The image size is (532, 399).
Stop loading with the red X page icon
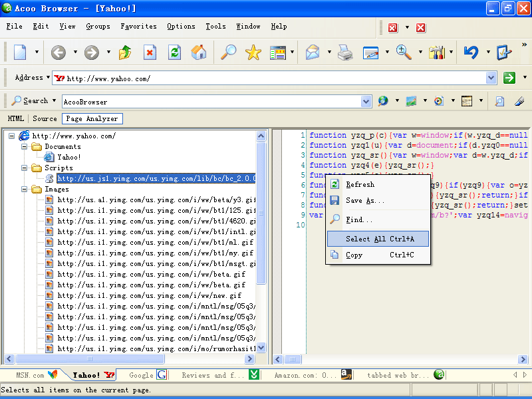pos(150,53)
